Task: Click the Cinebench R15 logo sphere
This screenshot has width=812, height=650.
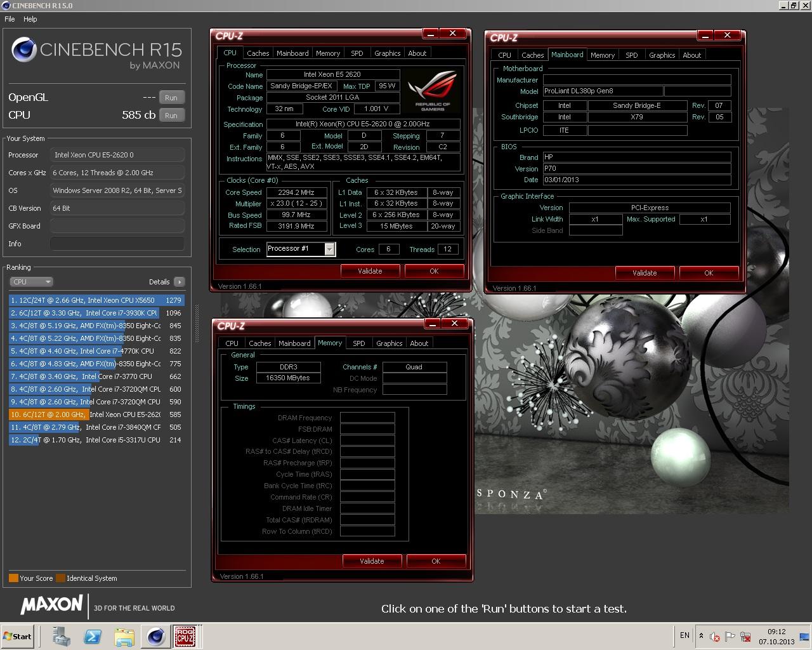Action: pyautogui.click(x=23, y=50)
